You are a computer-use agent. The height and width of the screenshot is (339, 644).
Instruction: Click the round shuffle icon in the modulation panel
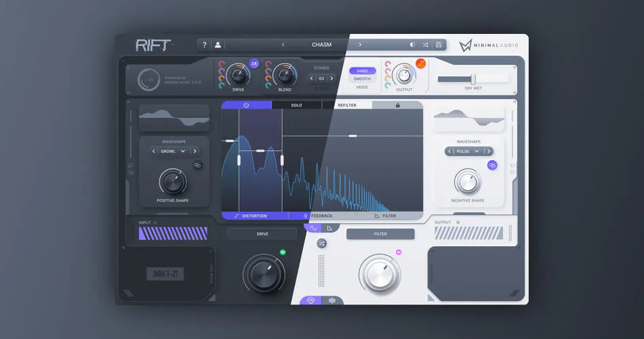pos(321,243)
